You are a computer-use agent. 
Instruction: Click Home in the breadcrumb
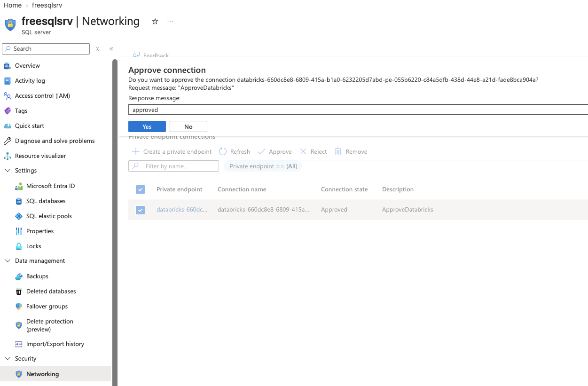click(13, 5)
